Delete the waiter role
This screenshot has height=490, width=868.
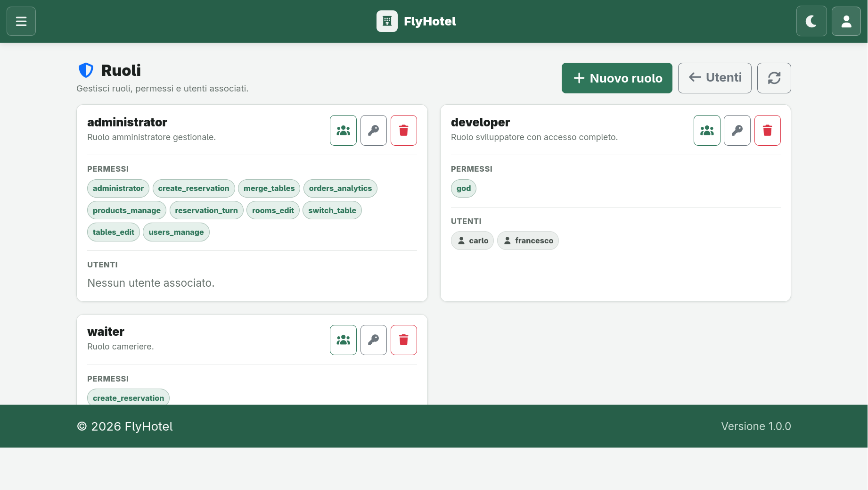tap(404, 340)
